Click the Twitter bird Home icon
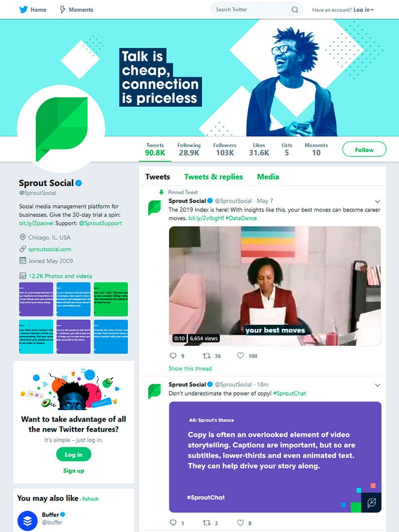Viewport: 399px width, 532px height. point(23,10)
